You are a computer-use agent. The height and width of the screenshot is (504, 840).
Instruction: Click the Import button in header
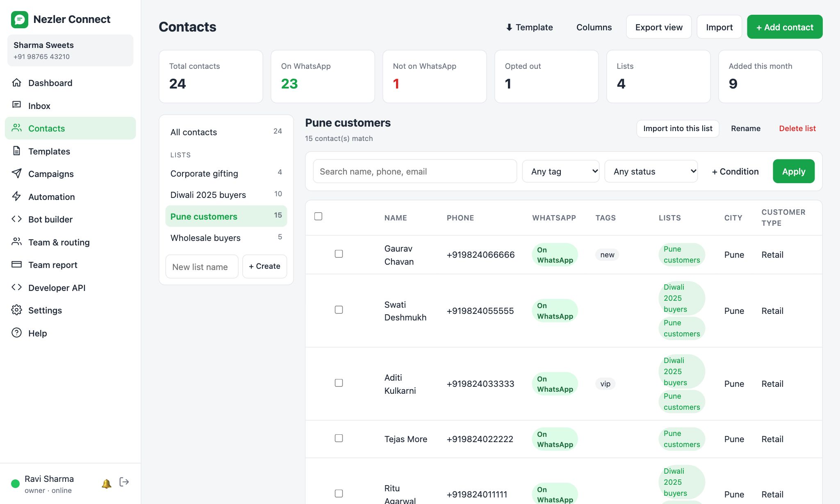tap(719, 27)
